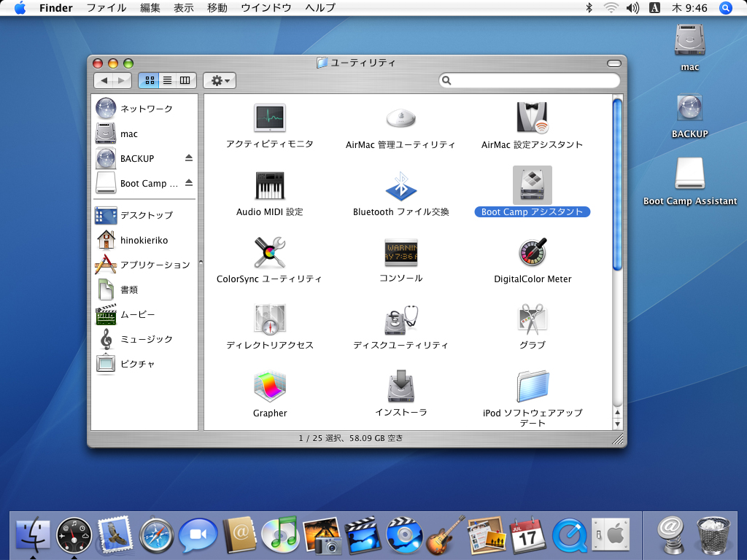Open the Grapher application icon
Image resolution: width=747 pixels, height=560 pixels.
269,386
